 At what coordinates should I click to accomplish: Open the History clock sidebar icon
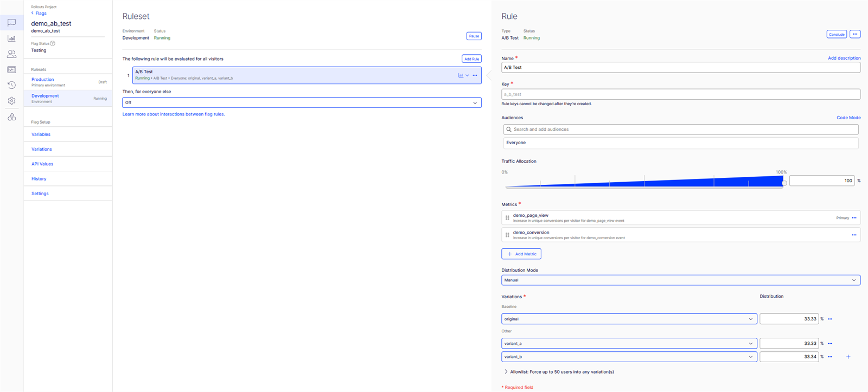click(11, 85)
